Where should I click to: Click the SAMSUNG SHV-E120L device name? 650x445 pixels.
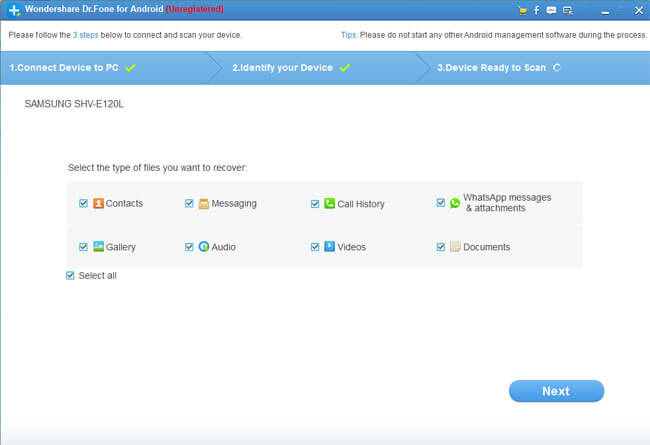[74, 104]
